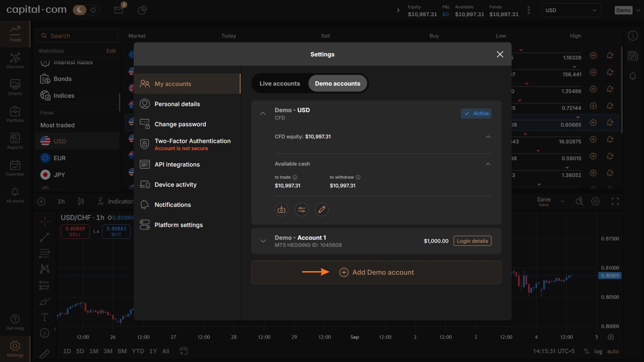The image size is (644, 362).
Task: Open Personal details settings section
Action: 187,104
